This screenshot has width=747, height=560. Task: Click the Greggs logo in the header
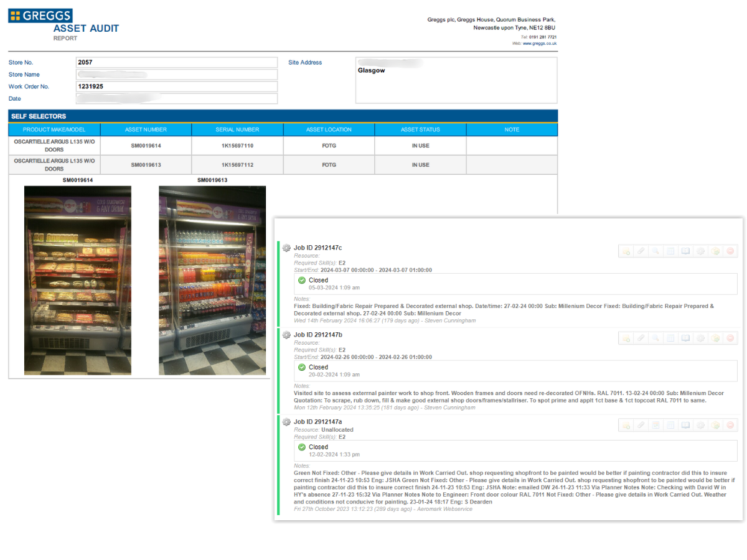pos(40,16)
